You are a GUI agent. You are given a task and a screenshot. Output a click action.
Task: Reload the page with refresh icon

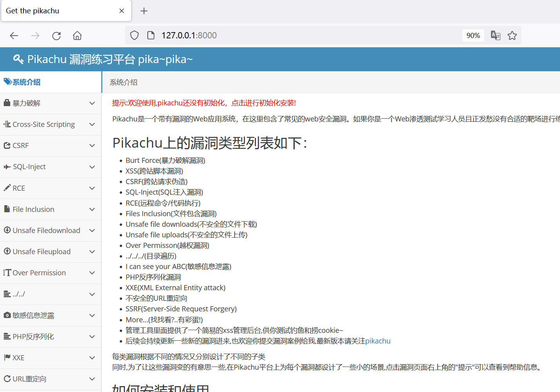click(x=56, y=36)
